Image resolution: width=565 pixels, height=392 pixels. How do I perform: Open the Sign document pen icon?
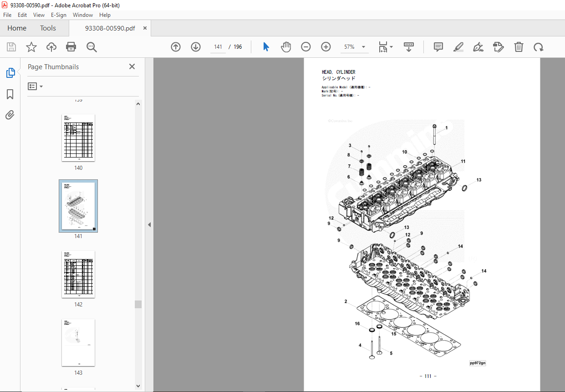coord(478,47)
